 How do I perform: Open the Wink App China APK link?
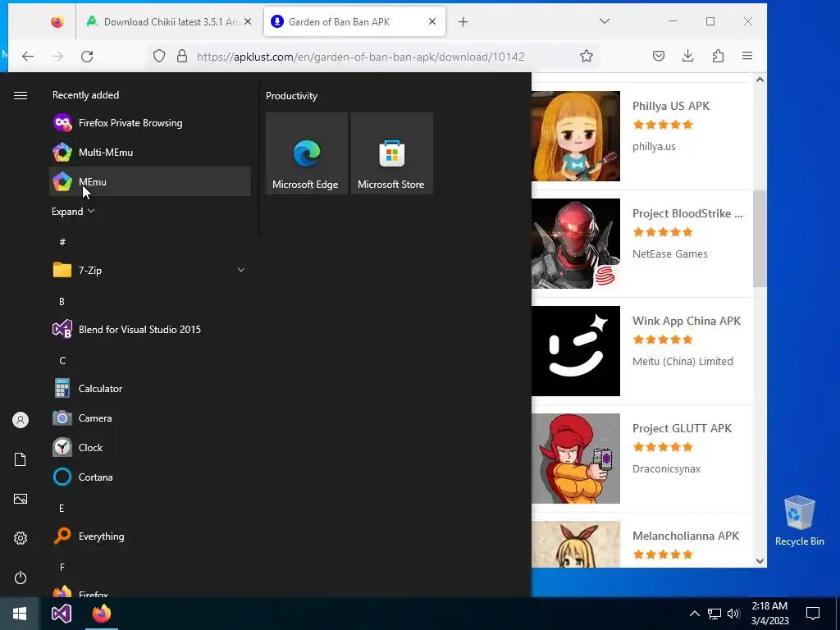[x=687, y=321]
